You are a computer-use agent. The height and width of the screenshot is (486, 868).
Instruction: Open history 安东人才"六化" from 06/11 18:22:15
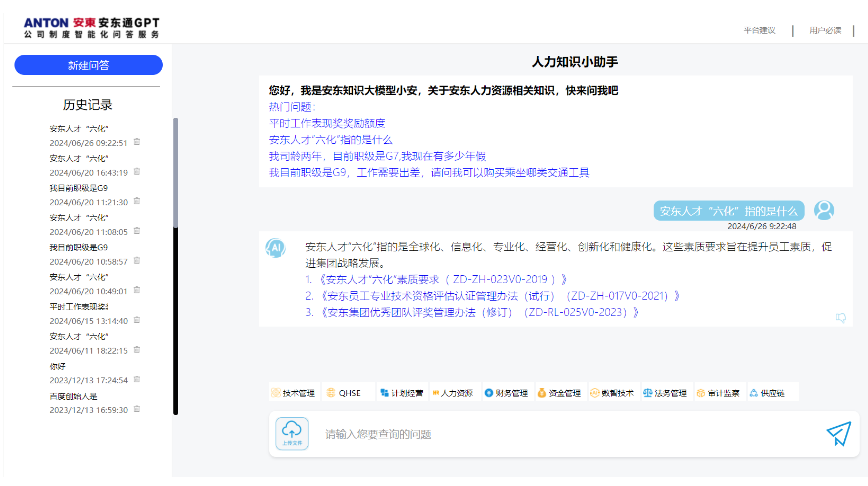point(79,336)
